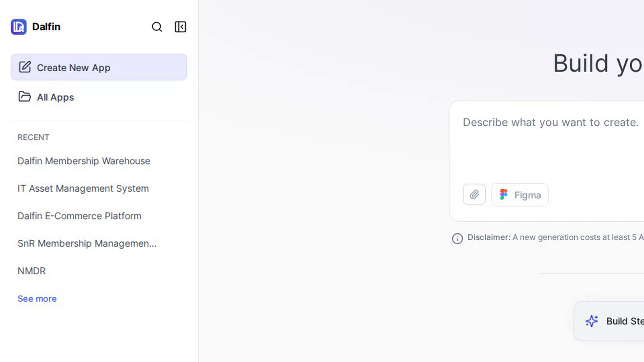
Task: Click the Dalfin brand name text
Action: (x=46, y=27)
